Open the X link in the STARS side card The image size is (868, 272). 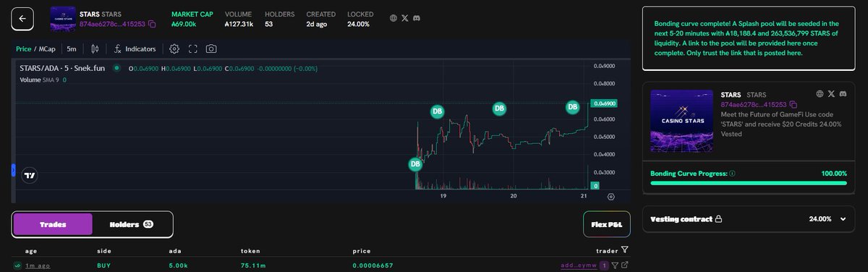831,94
